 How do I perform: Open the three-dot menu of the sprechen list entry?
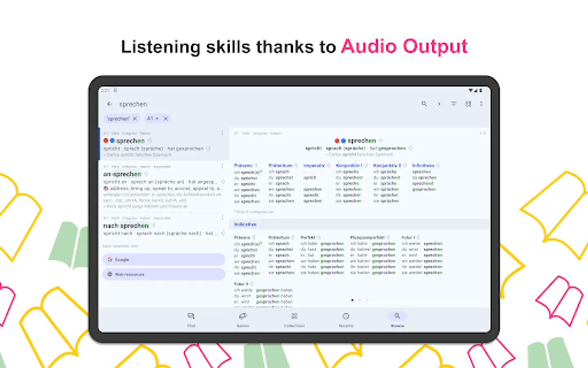(x=222, y=133)
